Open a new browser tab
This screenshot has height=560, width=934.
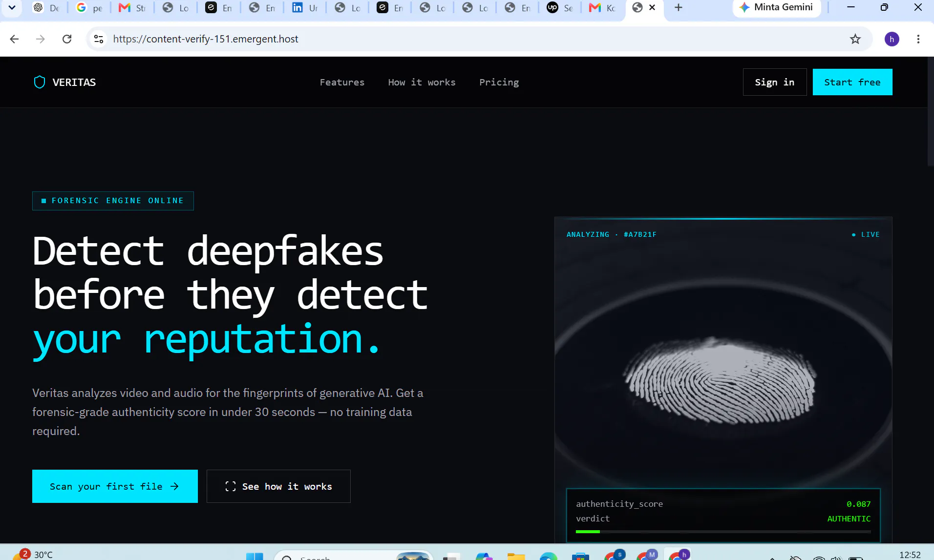pyautogui.click(x=679, y=8)
